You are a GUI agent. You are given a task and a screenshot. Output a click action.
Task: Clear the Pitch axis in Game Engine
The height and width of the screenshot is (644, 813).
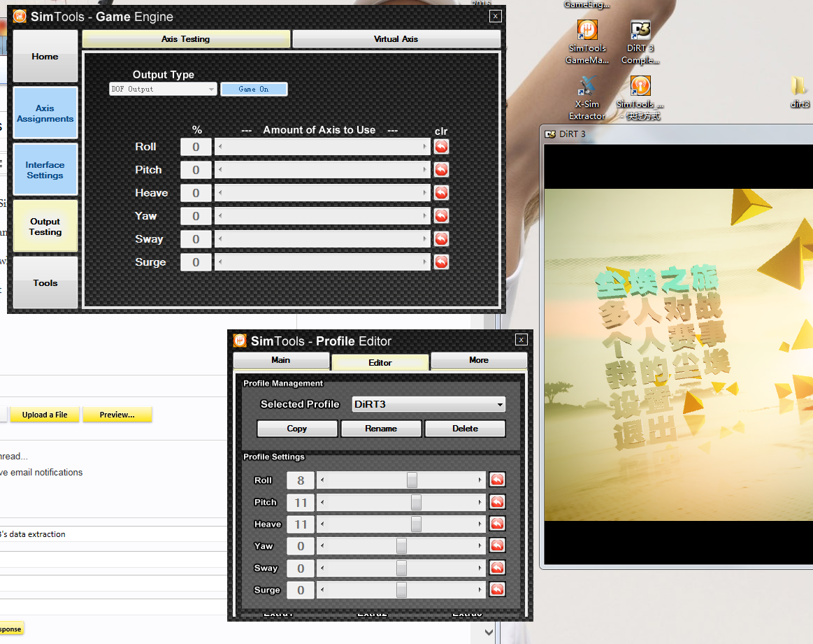point(441,169)
